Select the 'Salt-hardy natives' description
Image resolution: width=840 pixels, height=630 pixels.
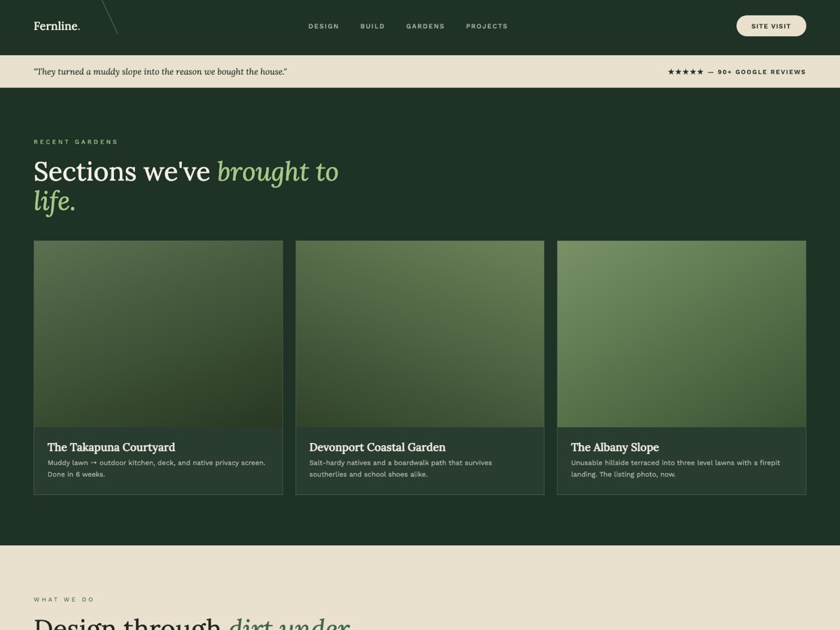pyautogui.click(x=401, y=468)
